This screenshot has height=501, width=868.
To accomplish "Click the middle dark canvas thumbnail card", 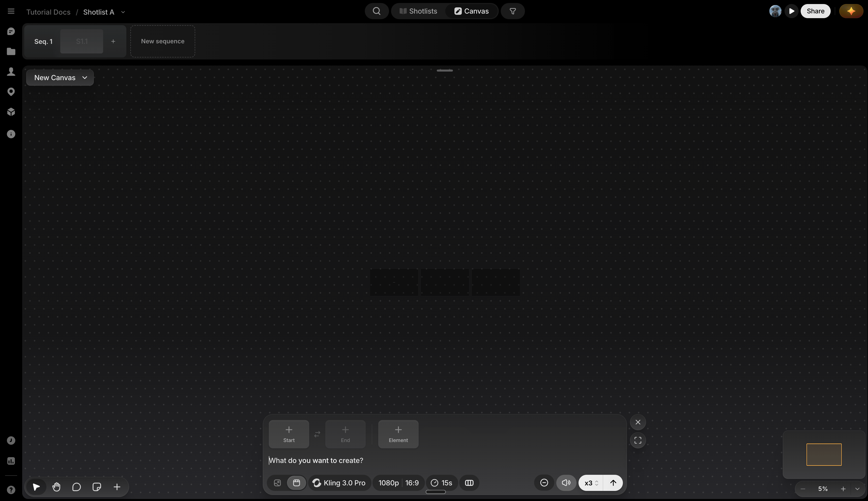I will click(445, 283).
